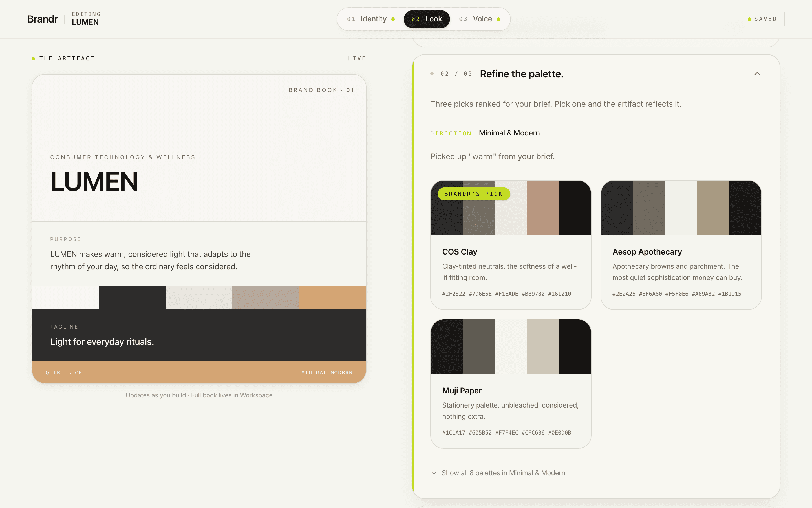Click the Aesop Apothecary hex code list

point(676,294)
